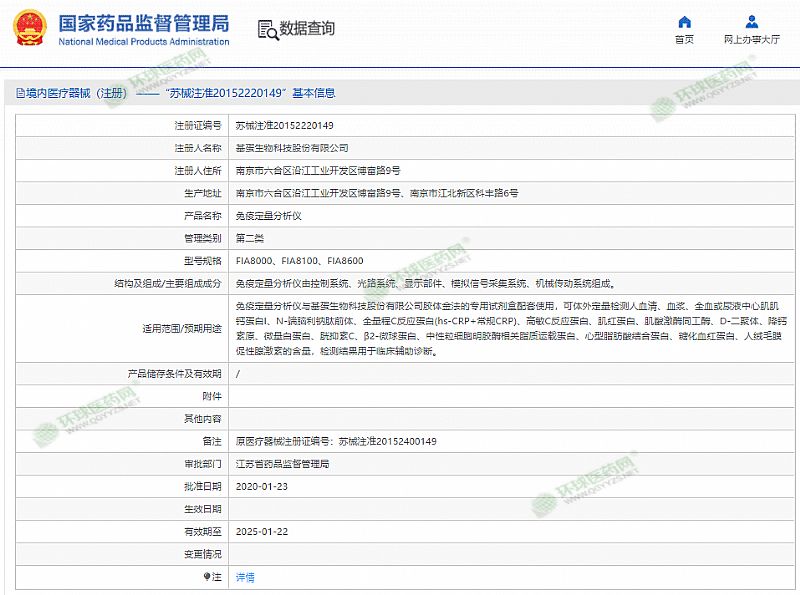Click the product name 免疫定量分析仪 cell
Viewport: 800px width, 595px height.
pos(265,215)
